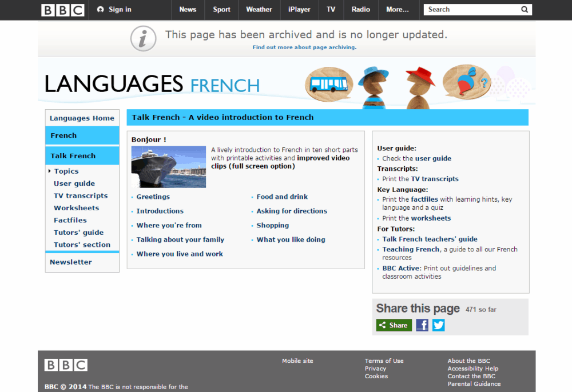Open Parental Guidance footer link

point(474,383)
